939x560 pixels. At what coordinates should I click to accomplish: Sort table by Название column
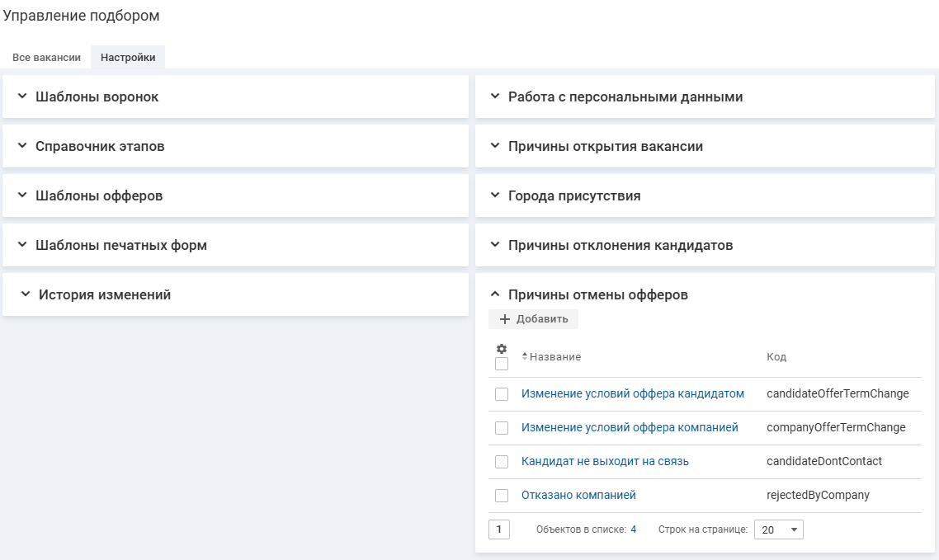(554, 357)
